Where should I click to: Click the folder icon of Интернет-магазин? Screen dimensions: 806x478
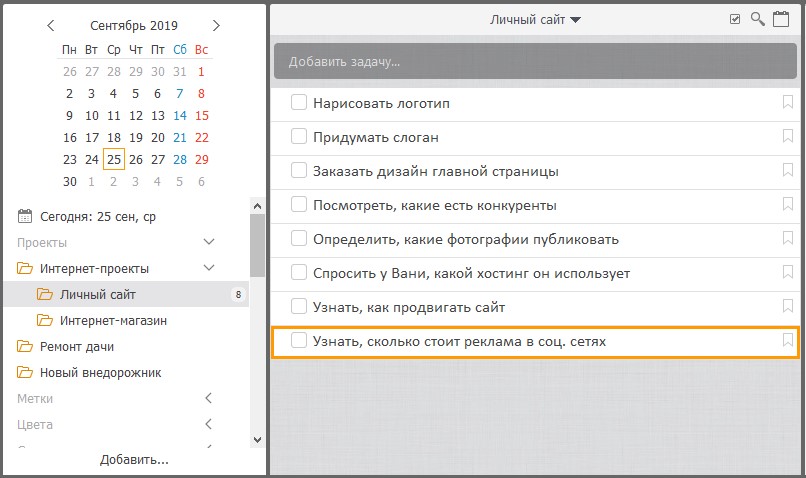pos(45,320)
